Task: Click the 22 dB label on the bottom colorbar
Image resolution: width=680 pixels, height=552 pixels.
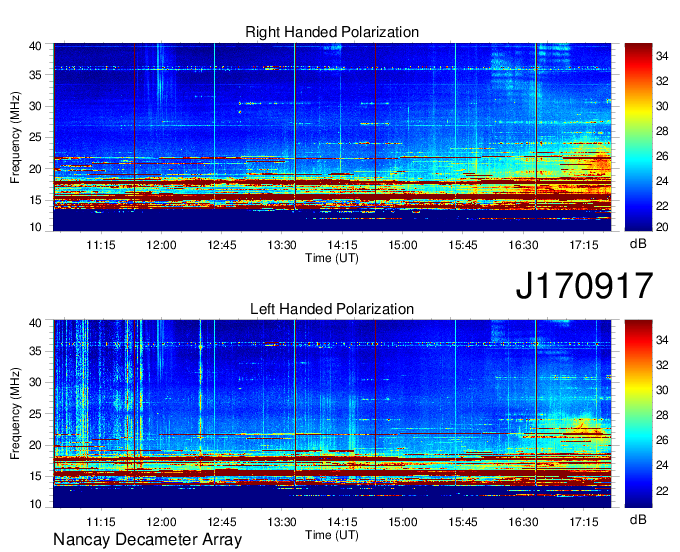Action: 662,491
